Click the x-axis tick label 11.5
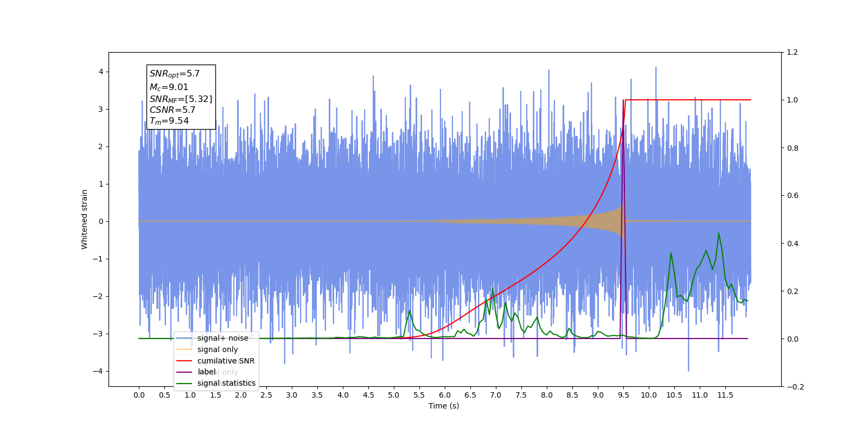Viewport: 868px width, 434px height. click(725, 395)
